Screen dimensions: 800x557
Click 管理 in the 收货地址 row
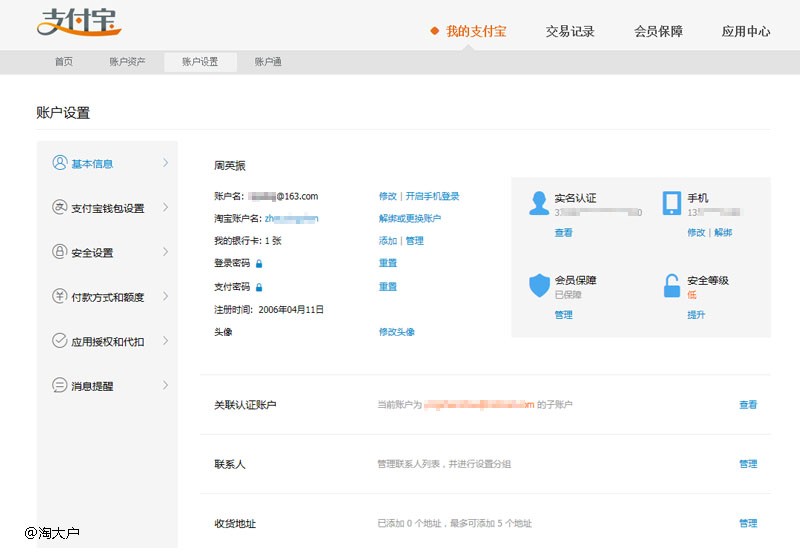[x=748, y=523]
